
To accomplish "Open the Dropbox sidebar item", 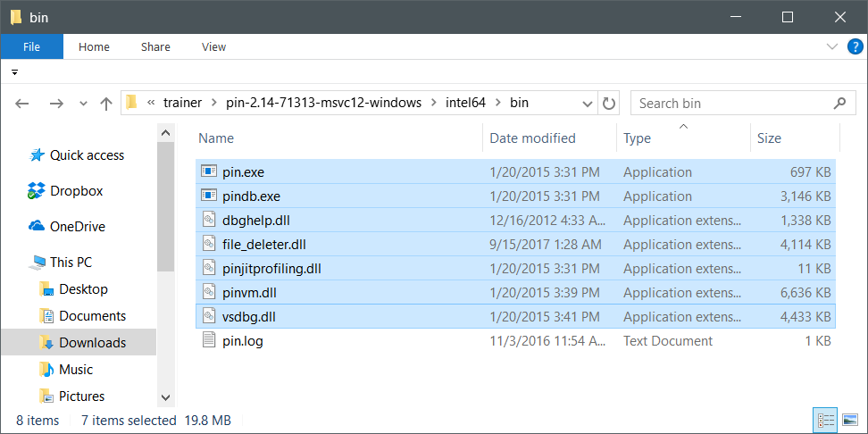I will click(76, 191).
